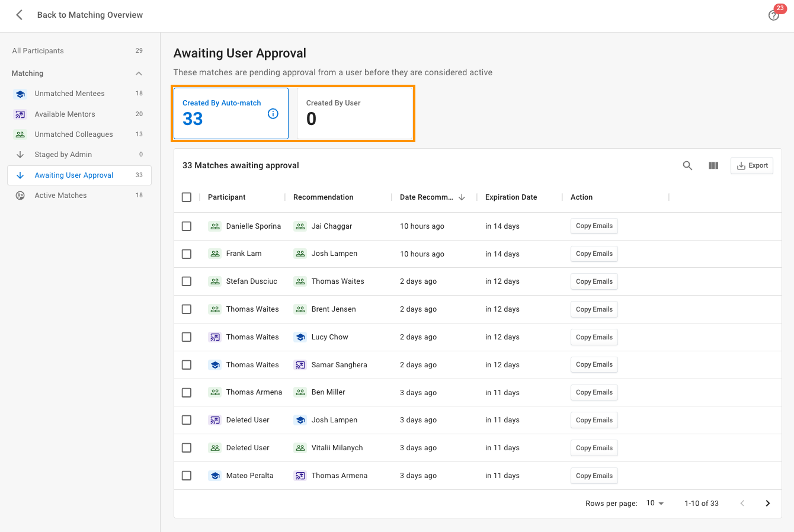This screenshot has height=532, width=794.
Task: Select Created By User tab
Action: [355, 114]
